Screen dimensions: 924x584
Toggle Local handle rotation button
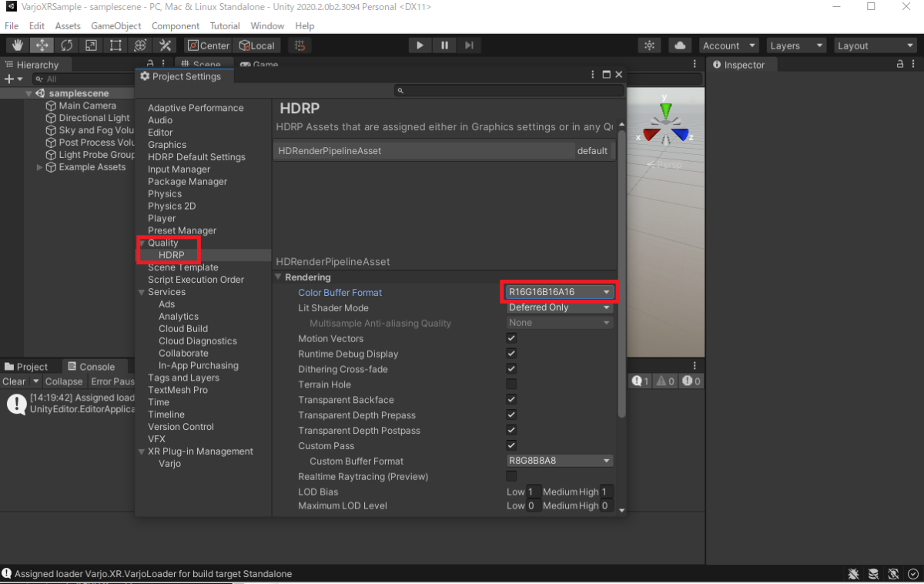(256, 45)
